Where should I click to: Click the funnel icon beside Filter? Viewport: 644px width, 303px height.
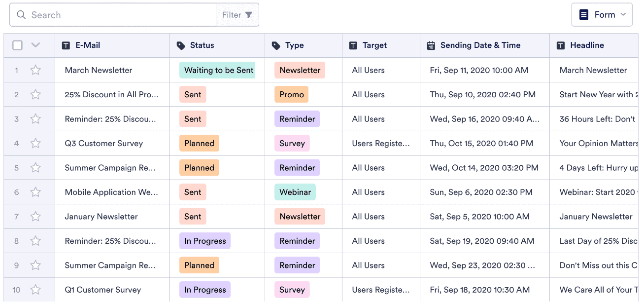[249, 15]
